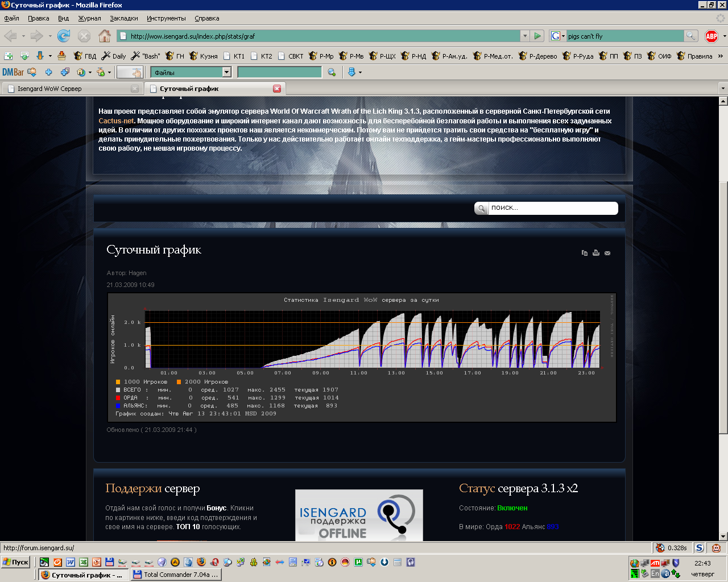Image resolution: width=728 pixels, height=582 pixels.
Task: Select the Суточный график tab
Action: 214,89
